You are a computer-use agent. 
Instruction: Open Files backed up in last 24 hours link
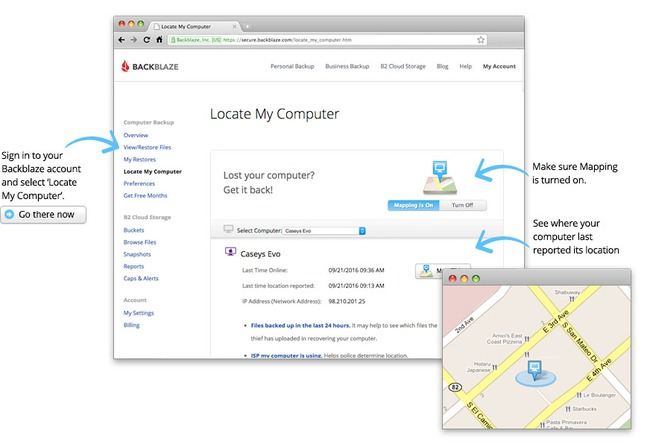[301, 326]
